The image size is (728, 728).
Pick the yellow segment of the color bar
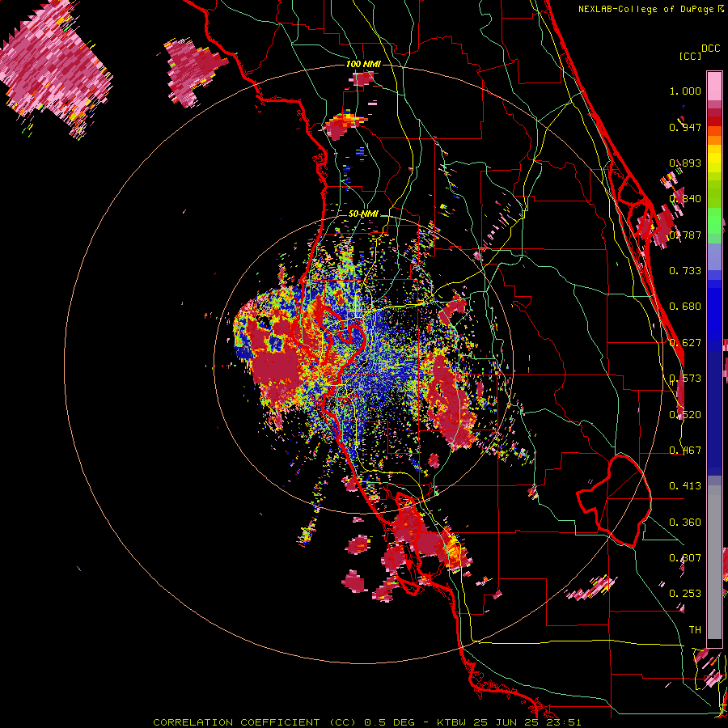pyautogui.click(x=714, y=159)
